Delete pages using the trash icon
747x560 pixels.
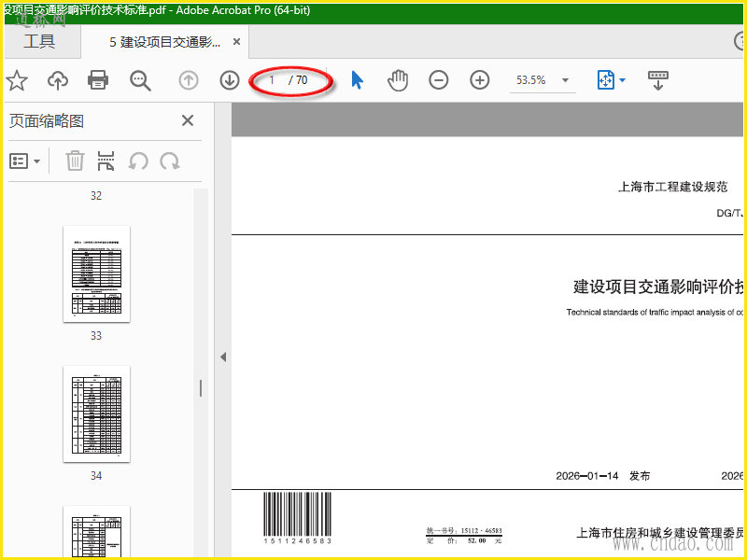tap(75, 161)
